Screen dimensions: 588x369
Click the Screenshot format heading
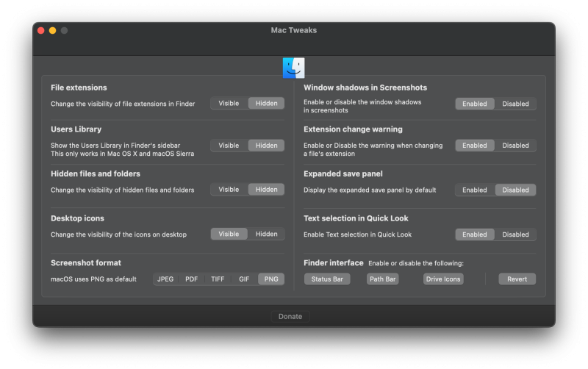tap(86, 263)
